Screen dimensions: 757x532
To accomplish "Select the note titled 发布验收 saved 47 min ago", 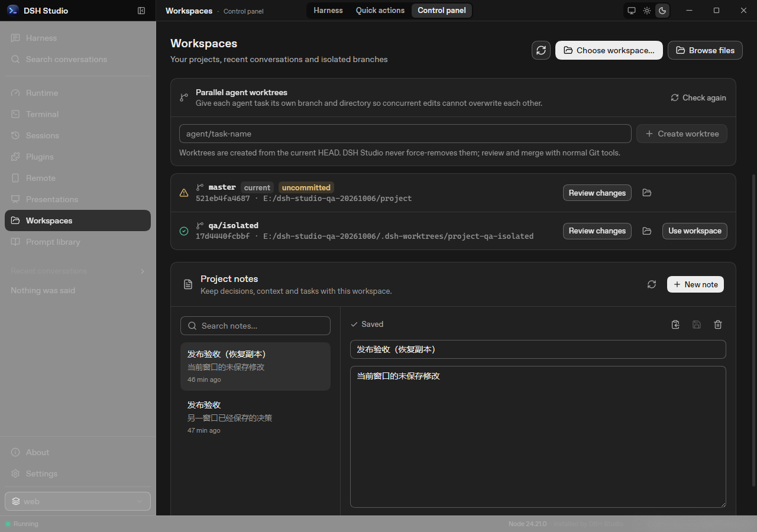I will [x=255, y=417].
